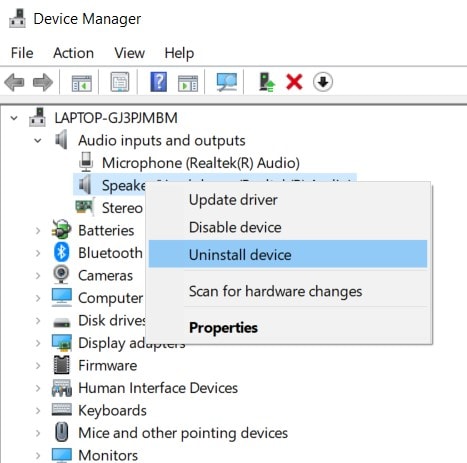Screen dimensions: 467x463
Task: Open Properties from the context menu
Action: pos(288,327)
